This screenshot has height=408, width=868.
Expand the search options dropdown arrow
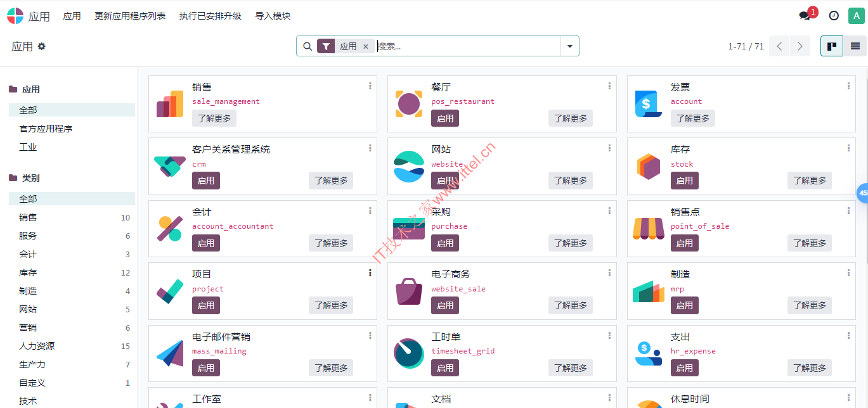(x=570, y=46)
